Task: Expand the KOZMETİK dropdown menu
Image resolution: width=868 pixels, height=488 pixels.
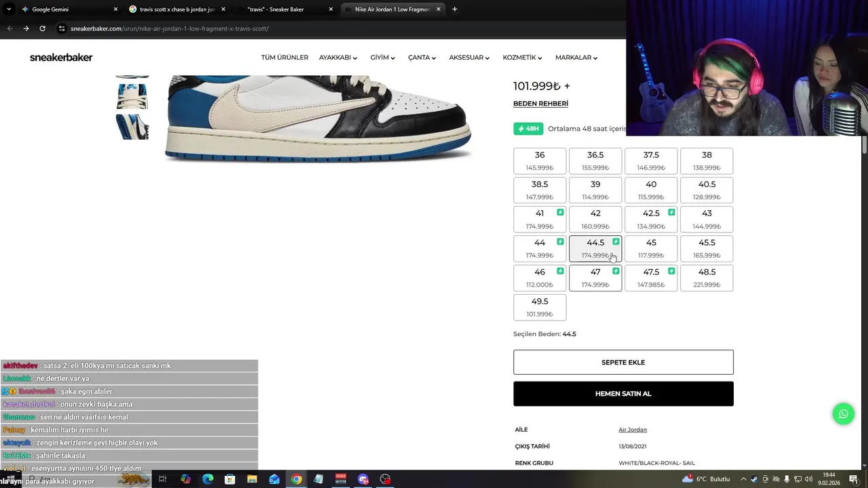Action: pos(522,58)
